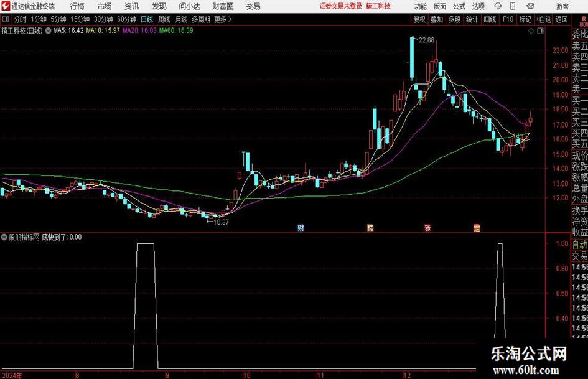Open the 功能 menu
This screenshot has width=588, height=379.
point(421,6)
